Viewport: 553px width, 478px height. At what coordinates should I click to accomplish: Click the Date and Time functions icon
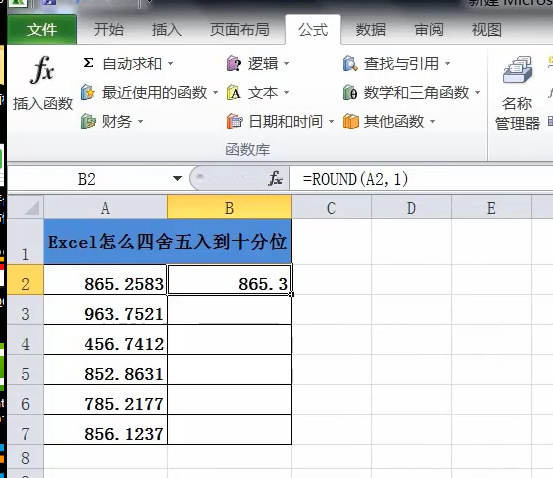click(234, 121)
